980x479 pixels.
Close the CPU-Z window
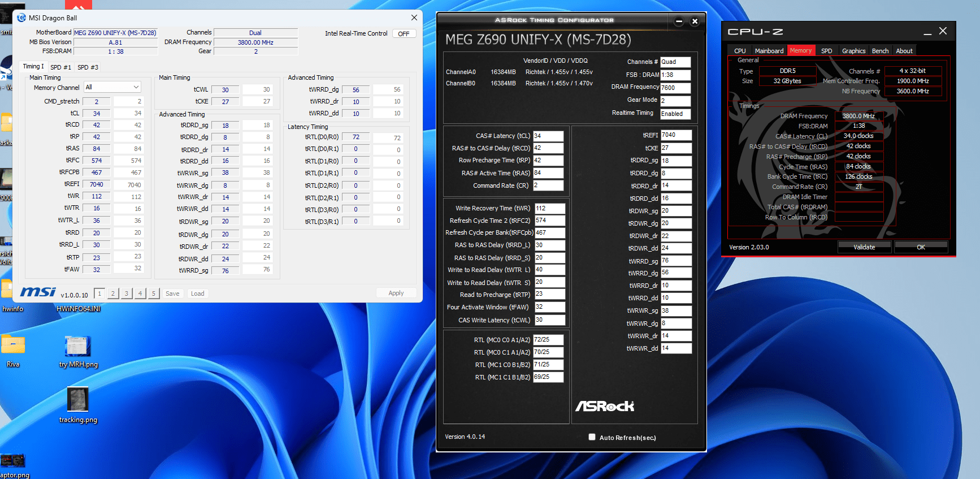943,31
